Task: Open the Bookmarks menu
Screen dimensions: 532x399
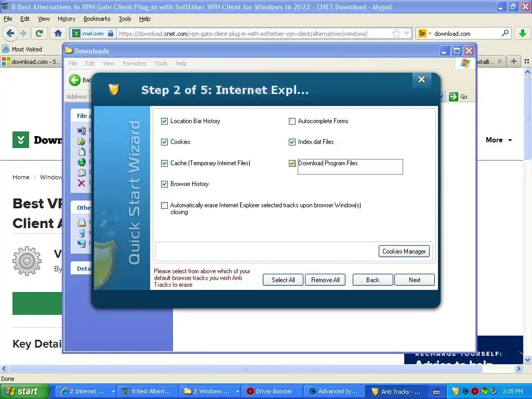Action: 97,19
